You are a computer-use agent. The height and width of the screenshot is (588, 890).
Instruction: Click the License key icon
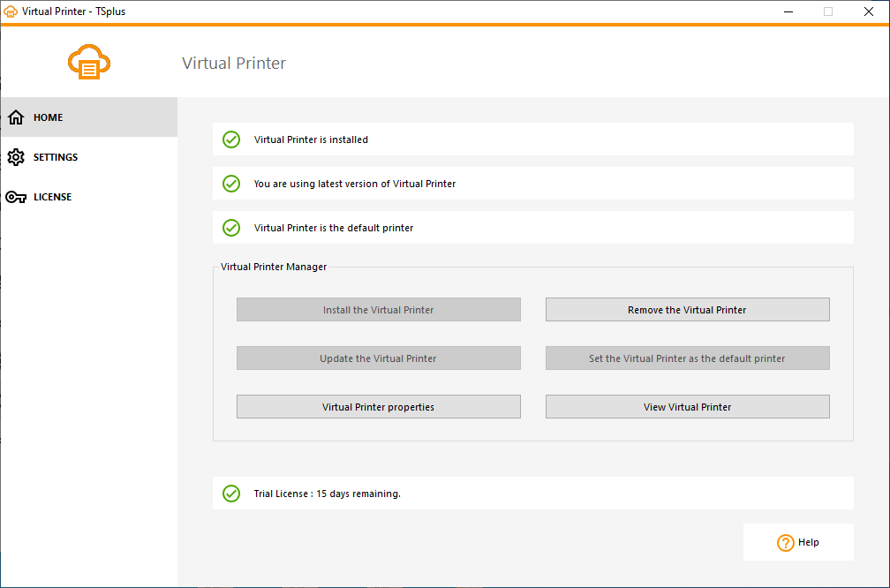16,197
